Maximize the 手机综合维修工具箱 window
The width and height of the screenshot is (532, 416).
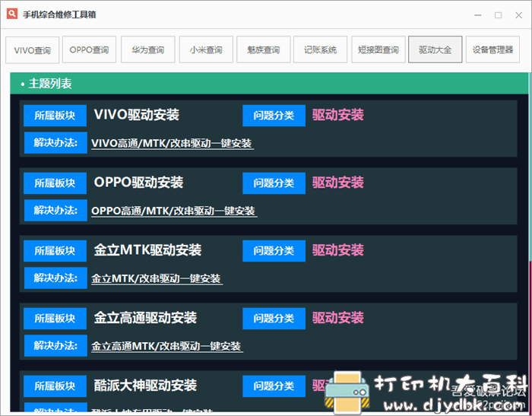[x=498, y=15]
